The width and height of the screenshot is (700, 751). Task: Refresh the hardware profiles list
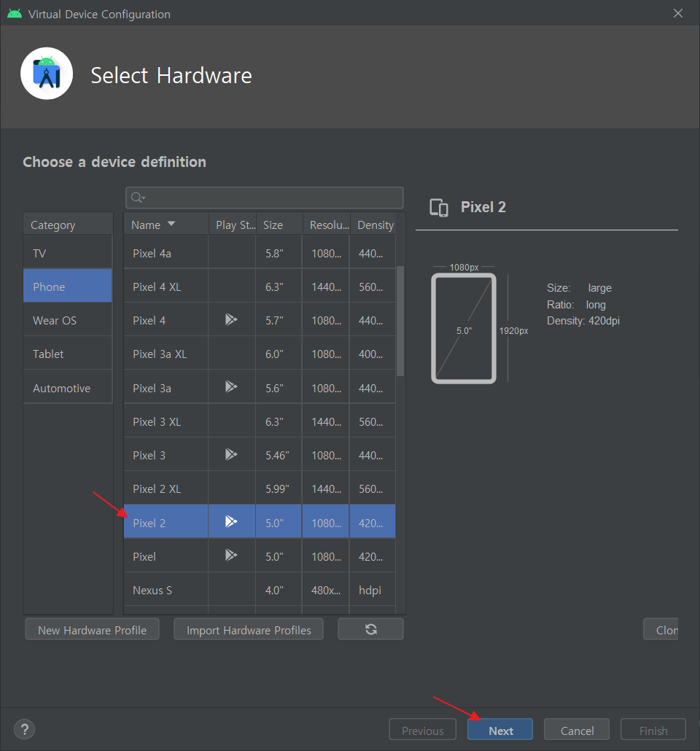(370, 629)
